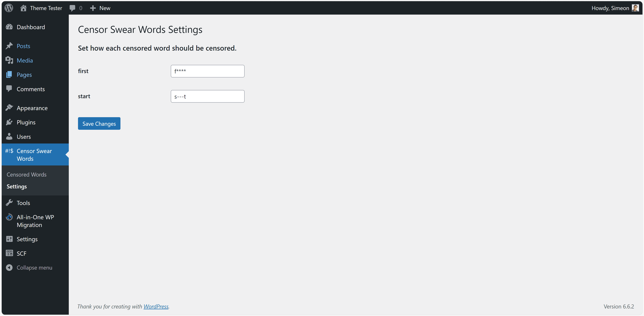Click the SCF sidebar icon
The width and height of the screenshot is (644, 316).
(x=9, y=253)
